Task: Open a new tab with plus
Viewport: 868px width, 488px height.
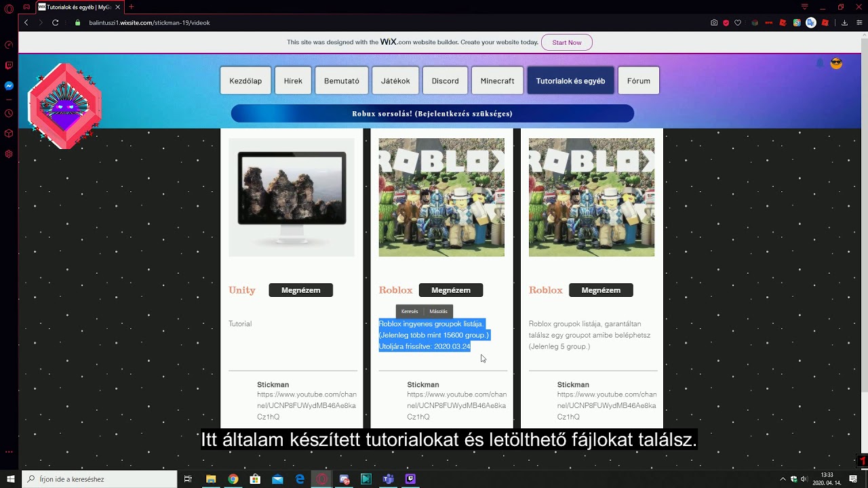Action: [132, 7]
